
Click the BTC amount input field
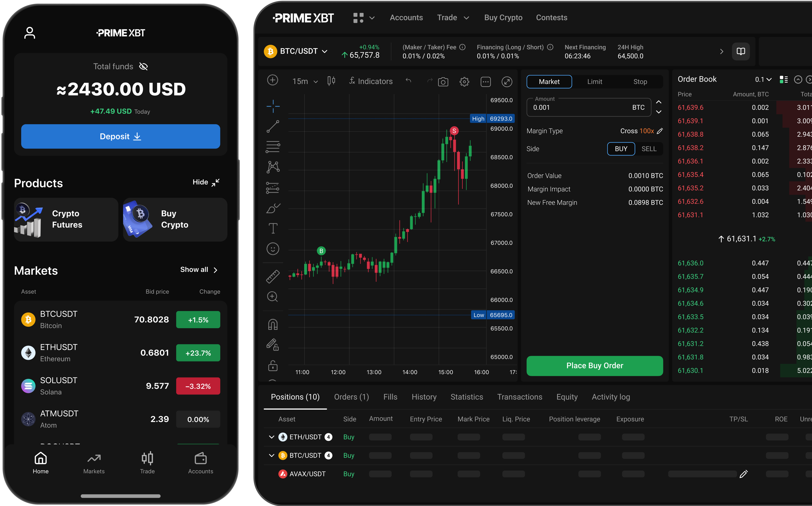coord(586,108)
